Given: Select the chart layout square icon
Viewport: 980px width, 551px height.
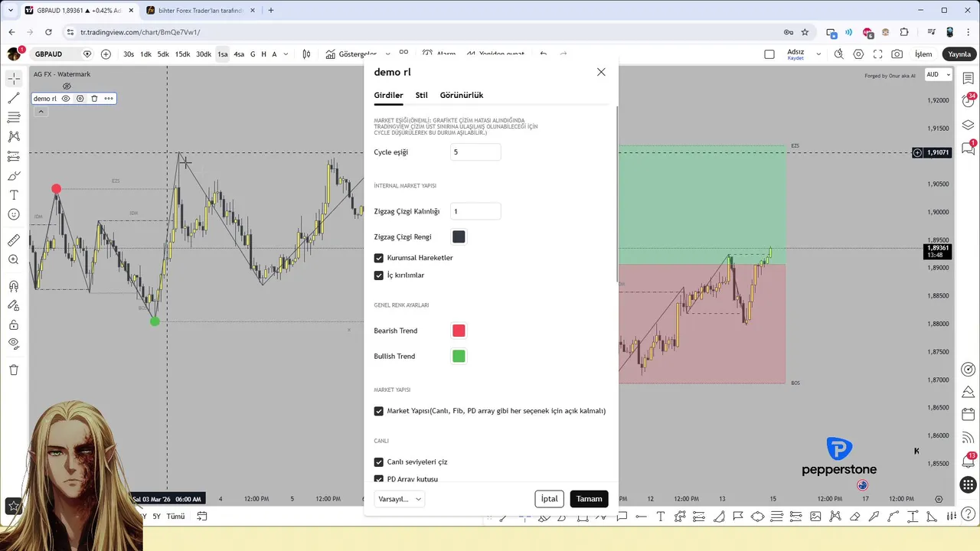Looking at the screenshot, I should point(769,54).
